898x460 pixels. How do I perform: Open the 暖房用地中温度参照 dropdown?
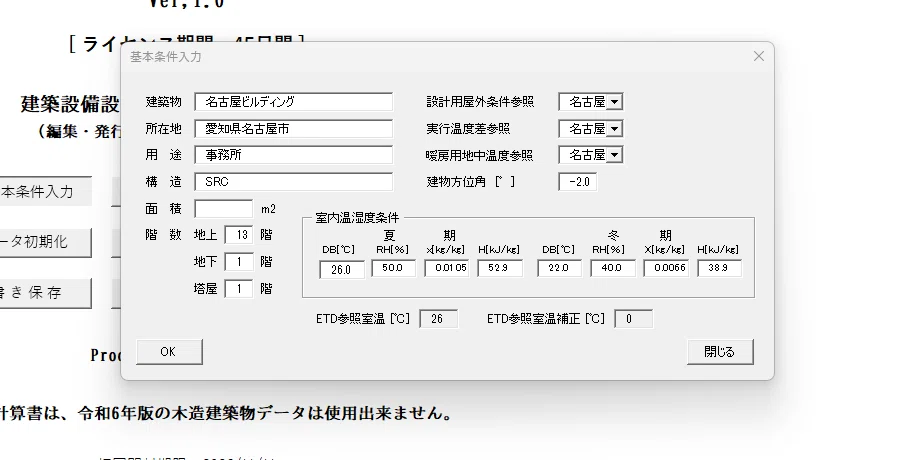(x=615, y=155)
